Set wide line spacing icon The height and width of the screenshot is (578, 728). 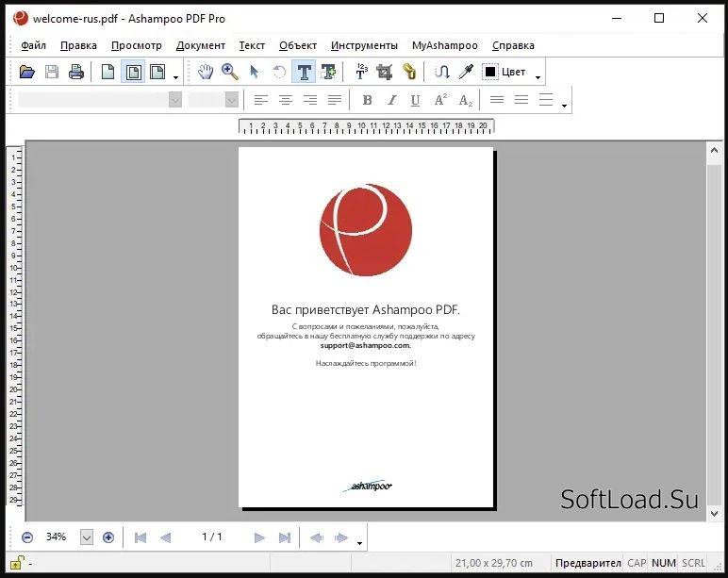point(546,99)
